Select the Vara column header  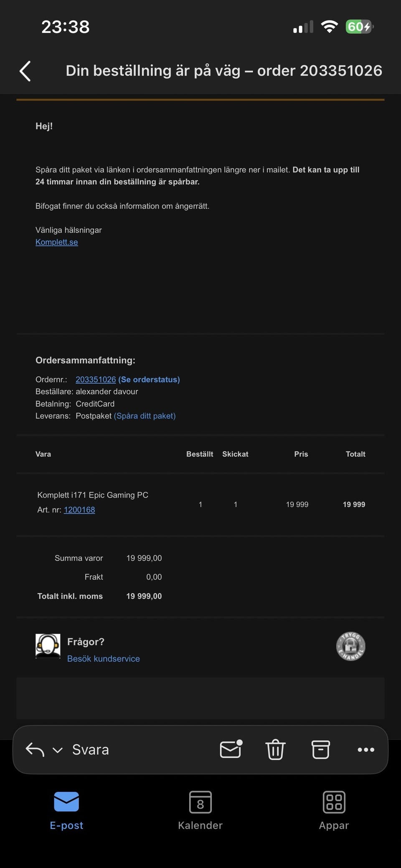43,454
